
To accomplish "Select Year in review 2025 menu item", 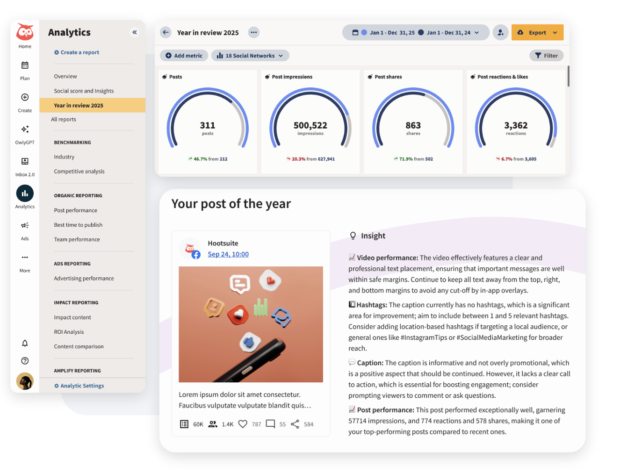I will tap(93, 106).
